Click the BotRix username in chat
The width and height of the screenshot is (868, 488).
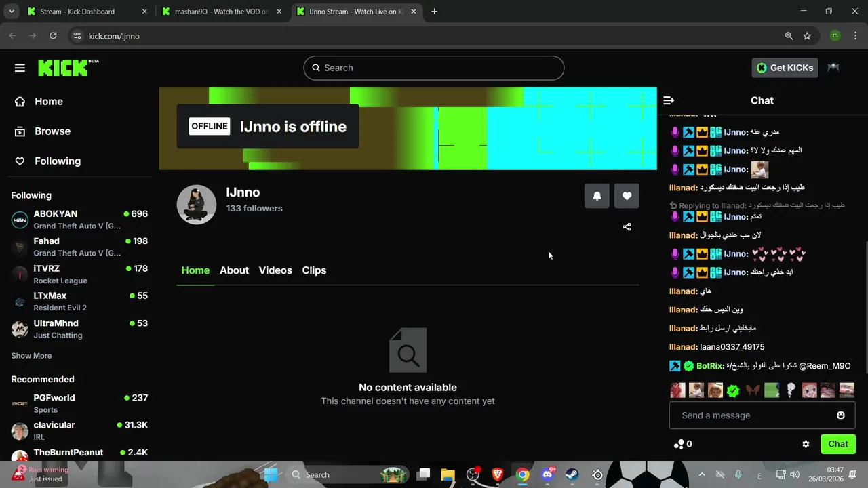coord(710,366)
